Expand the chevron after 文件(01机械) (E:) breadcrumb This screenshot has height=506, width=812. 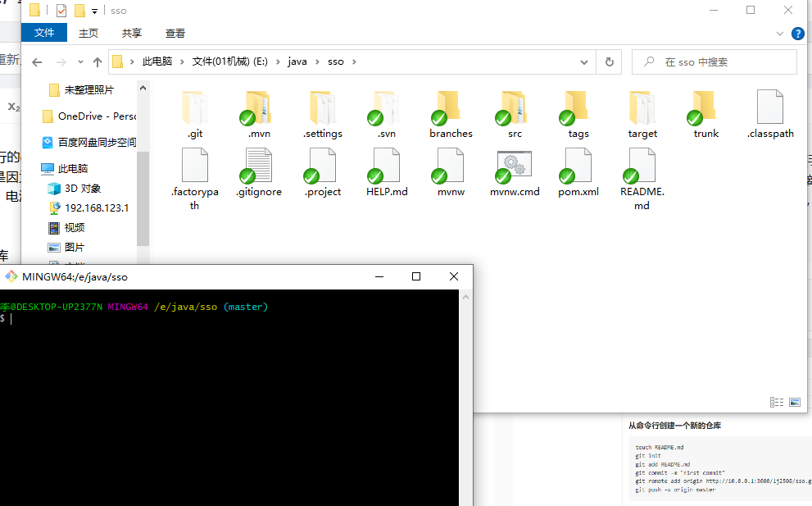(x=278, y=62)
